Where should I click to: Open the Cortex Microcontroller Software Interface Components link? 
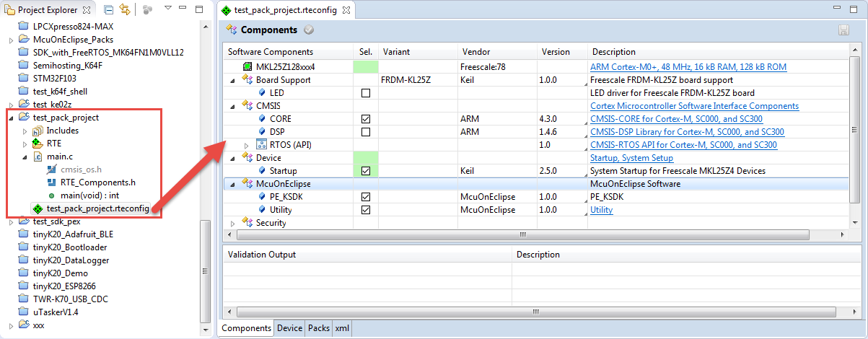pyautogui.click(x=694, y=106)
